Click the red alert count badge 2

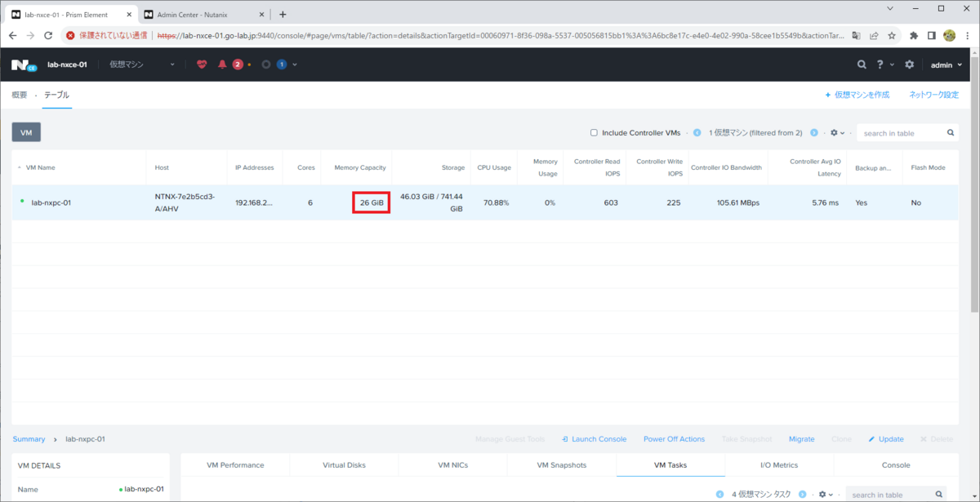[238, 64]
